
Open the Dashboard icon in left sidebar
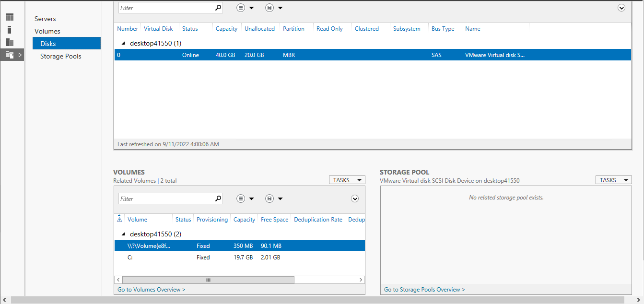click(x=10, y=17)
